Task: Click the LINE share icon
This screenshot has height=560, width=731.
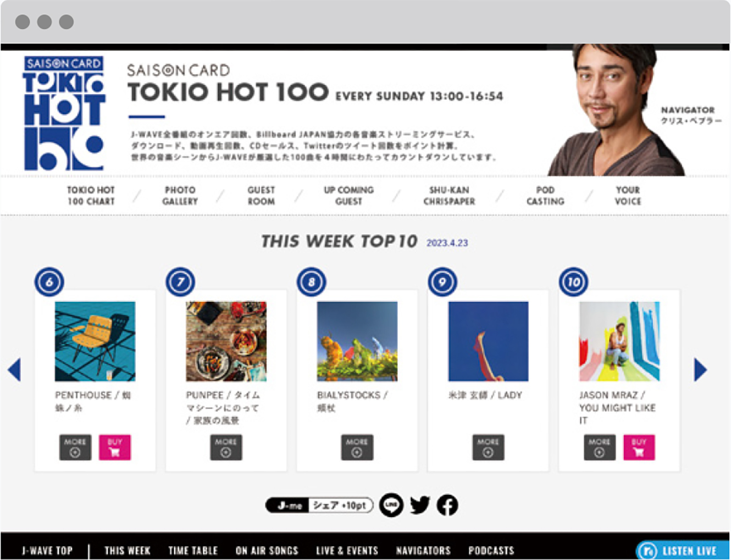Action: tap(391, 505)
